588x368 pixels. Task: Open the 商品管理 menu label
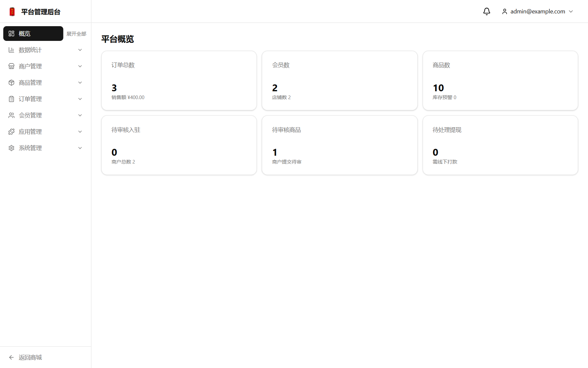(30, 82)
